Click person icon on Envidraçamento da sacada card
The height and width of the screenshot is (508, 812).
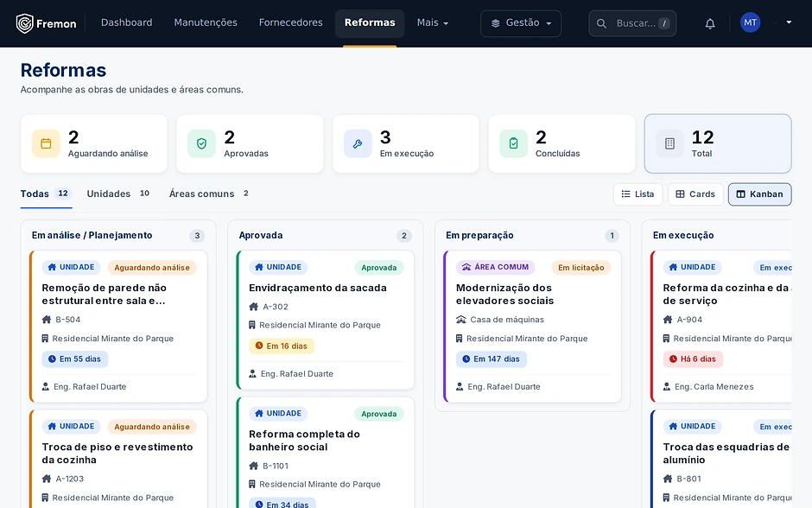pos(253,373)
